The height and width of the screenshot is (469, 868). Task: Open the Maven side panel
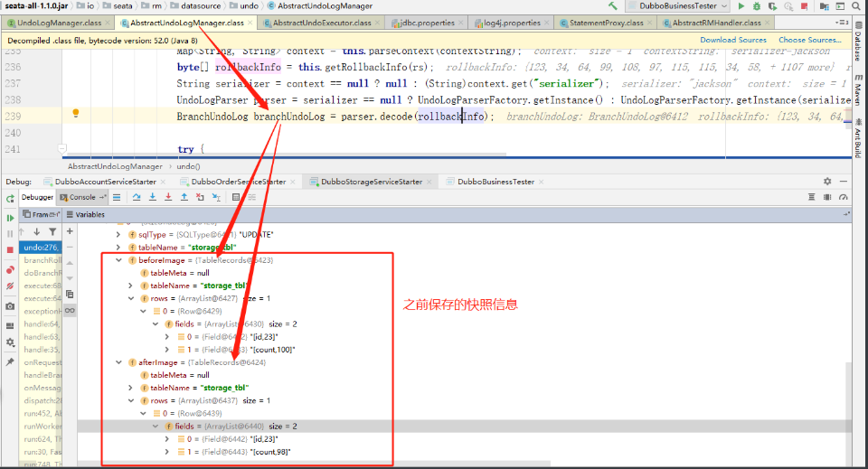pyautogui.click(x=858, y=89)
